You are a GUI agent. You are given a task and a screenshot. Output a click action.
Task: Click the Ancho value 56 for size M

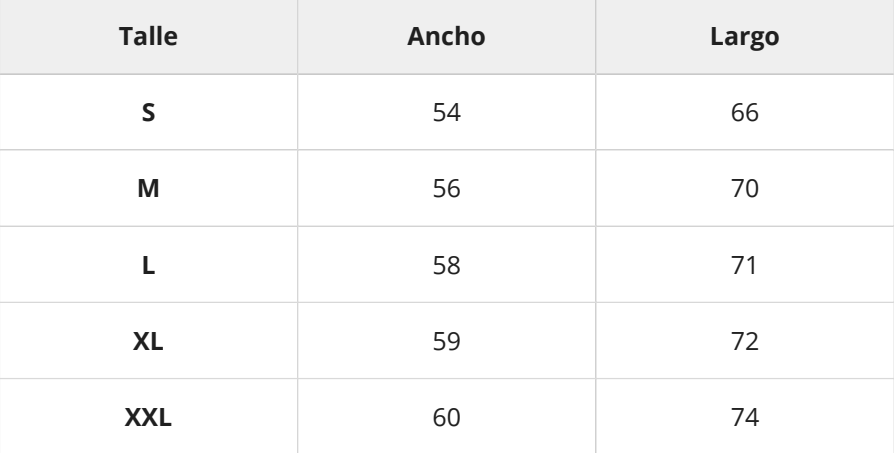click(446, 188)
